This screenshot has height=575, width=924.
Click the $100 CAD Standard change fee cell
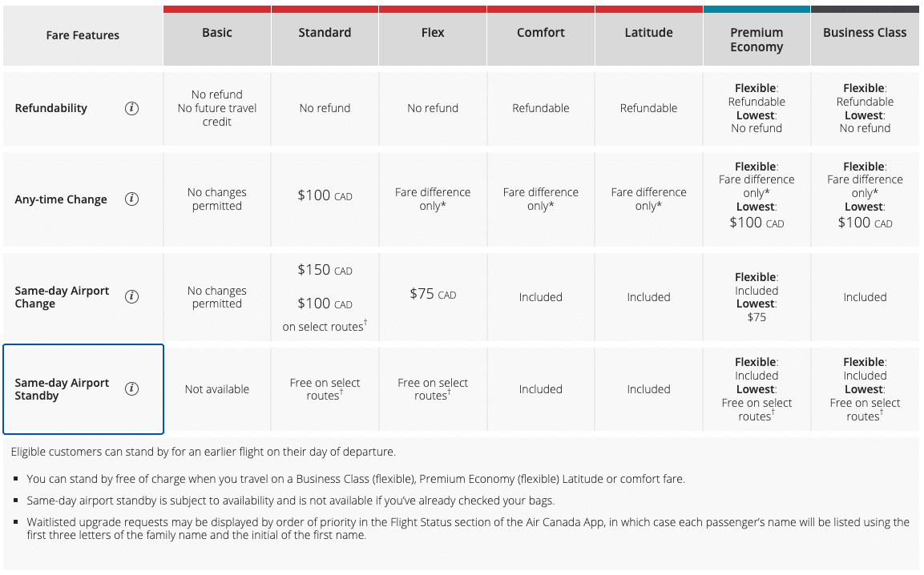(325, 195)
